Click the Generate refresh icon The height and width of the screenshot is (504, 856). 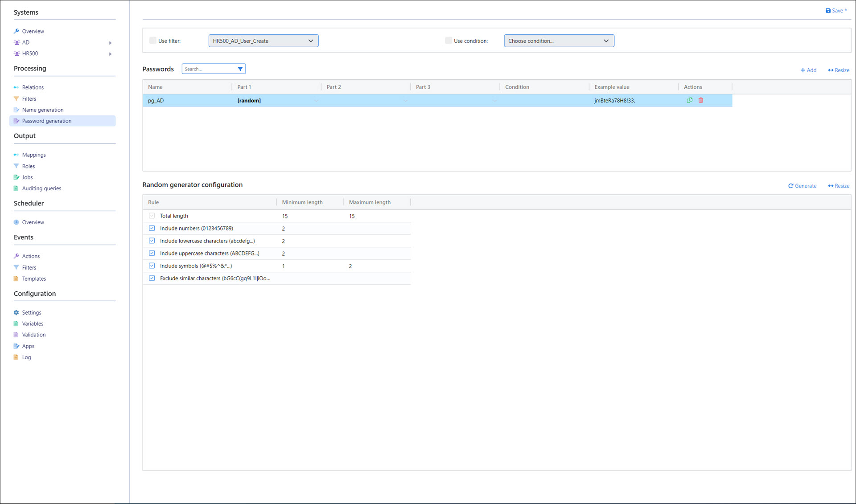(x=790, y=186)
